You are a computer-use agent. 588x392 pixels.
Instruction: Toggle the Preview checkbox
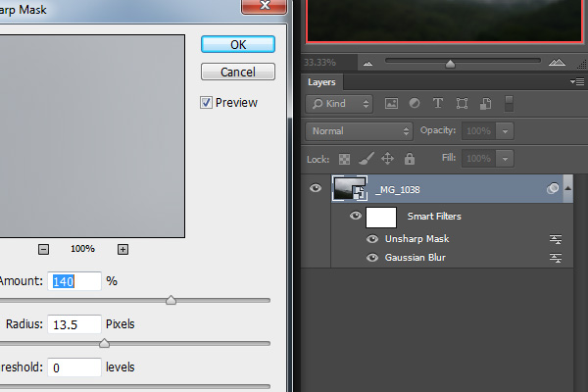[206, 102]
